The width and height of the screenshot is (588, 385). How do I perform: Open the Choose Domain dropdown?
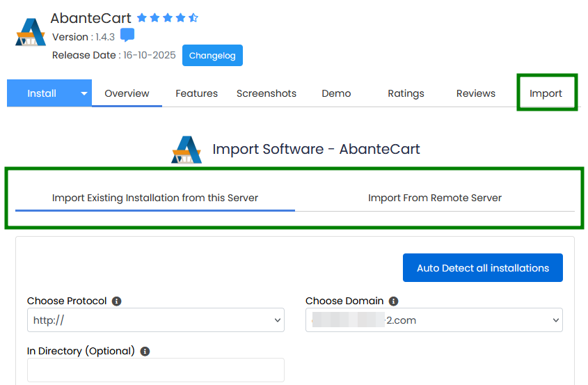pyautogui.click(x=434, y=320)
